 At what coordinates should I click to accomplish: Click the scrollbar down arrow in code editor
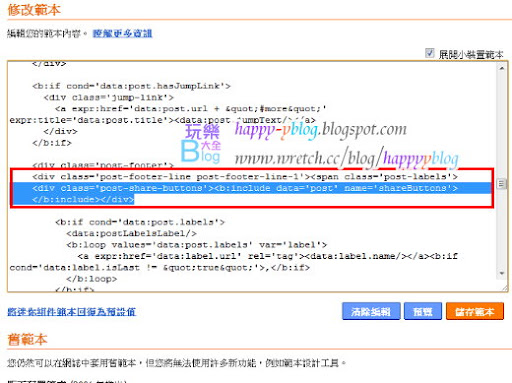(x=502, y=273)
